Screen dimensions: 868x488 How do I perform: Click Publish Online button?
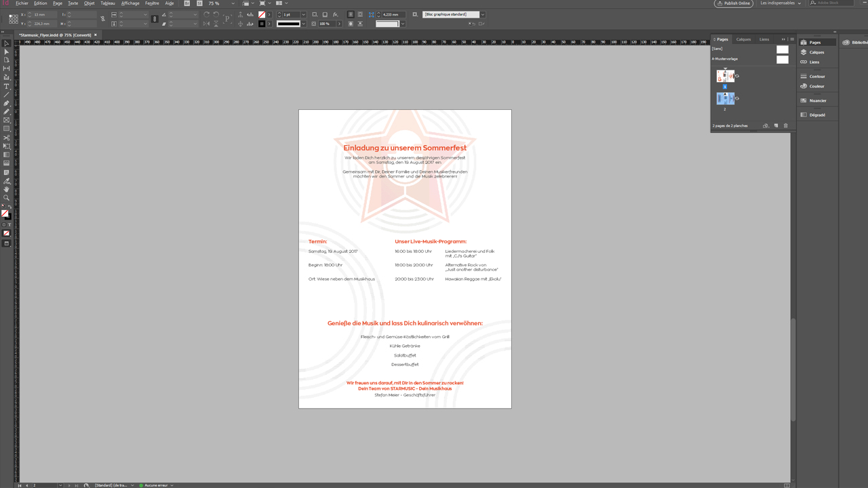coord(734,3)
